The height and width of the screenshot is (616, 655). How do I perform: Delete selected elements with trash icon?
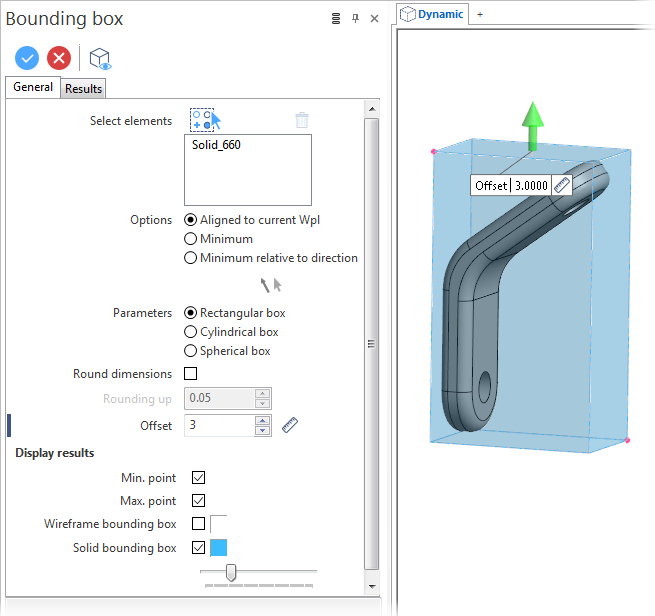(302, 120)
